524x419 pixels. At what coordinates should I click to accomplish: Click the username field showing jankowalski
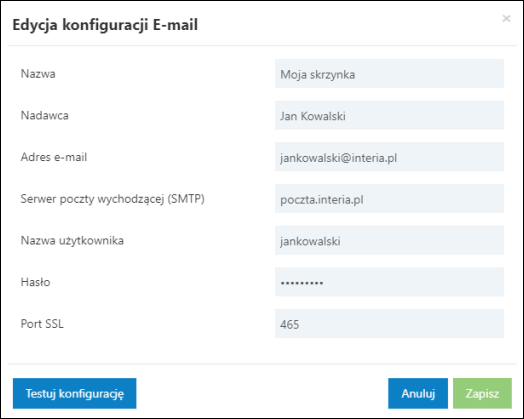(x=389, y=241)
